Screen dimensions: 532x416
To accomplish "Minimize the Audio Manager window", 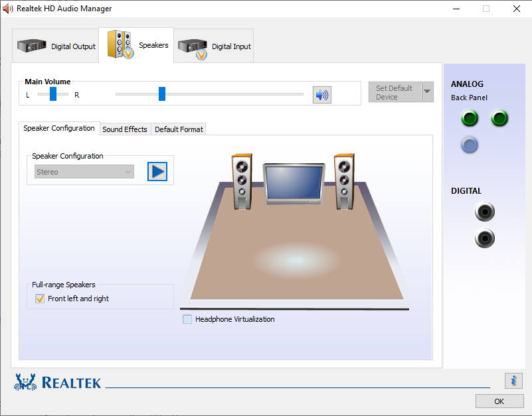I will (456, 9).
